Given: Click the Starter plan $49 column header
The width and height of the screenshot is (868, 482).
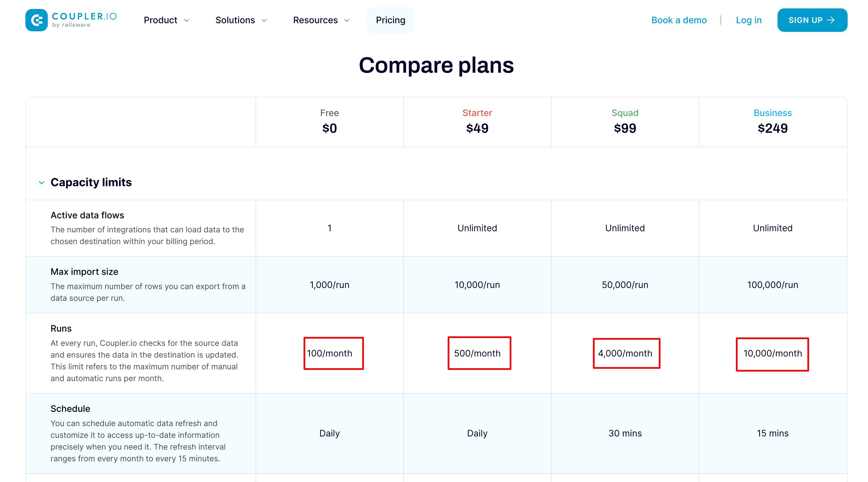Looking at the screenshot, I should (x=477, y=122).
